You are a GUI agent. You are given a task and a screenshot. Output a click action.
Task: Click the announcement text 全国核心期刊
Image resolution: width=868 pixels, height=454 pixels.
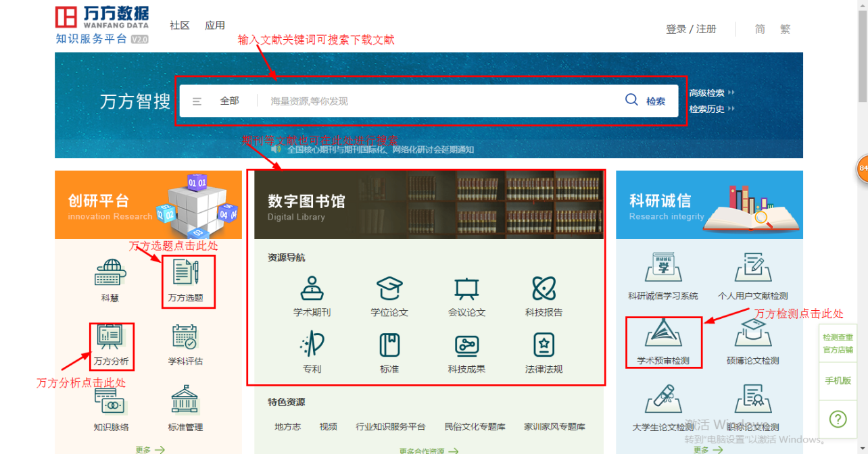(x=381, y=149)
